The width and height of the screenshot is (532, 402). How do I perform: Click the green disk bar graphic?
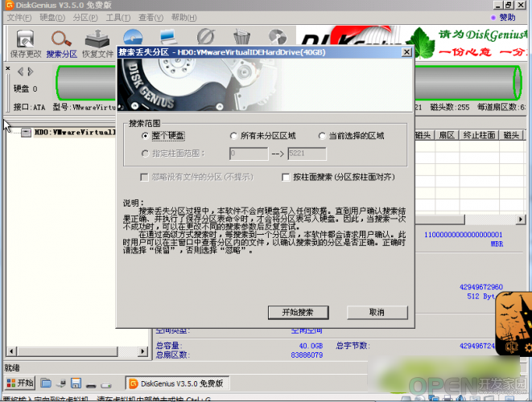pos(289,83)
